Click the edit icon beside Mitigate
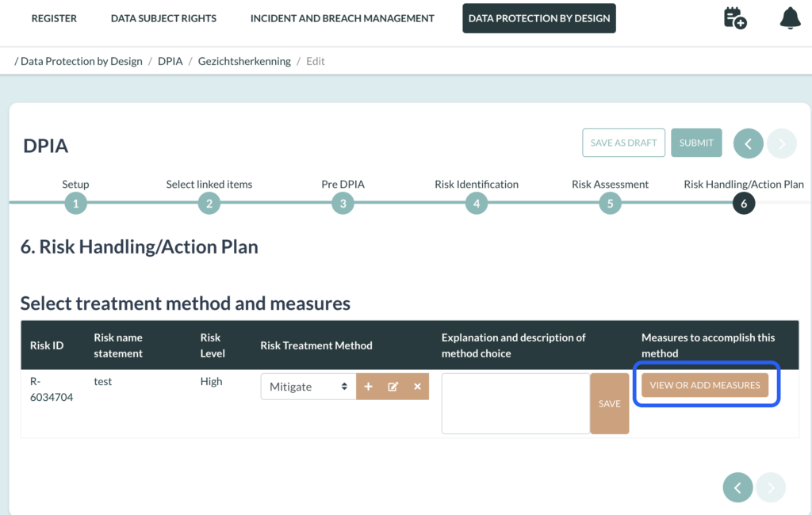The width and height of the screenshot is (812, 515). point(393,387)
